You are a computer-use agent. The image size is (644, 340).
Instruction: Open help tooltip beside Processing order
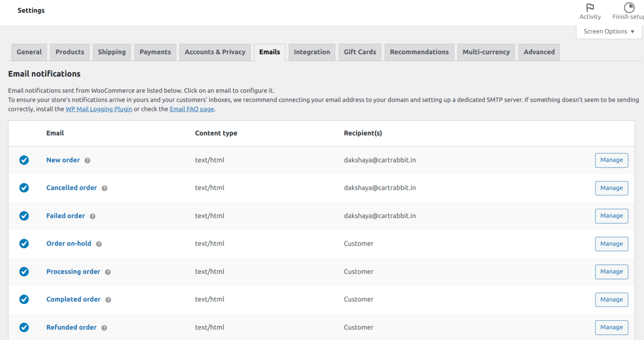click(x=108, y=272)
